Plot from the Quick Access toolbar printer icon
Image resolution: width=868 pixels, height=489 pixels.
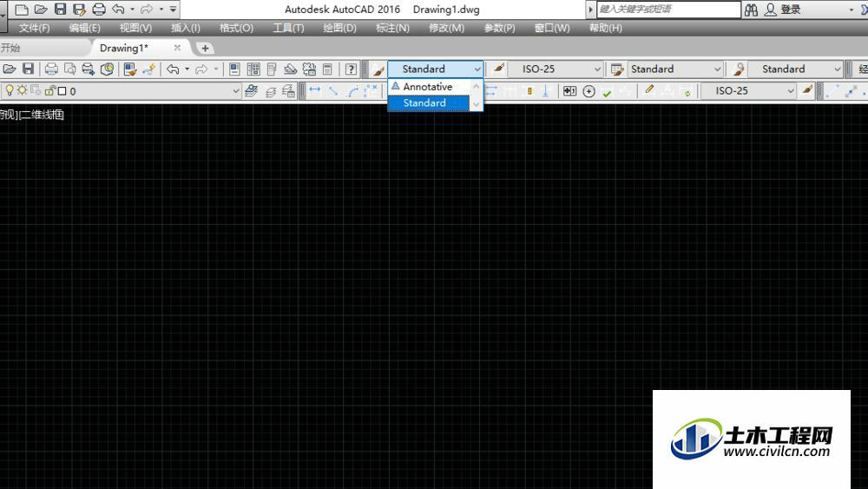[99, 10]
